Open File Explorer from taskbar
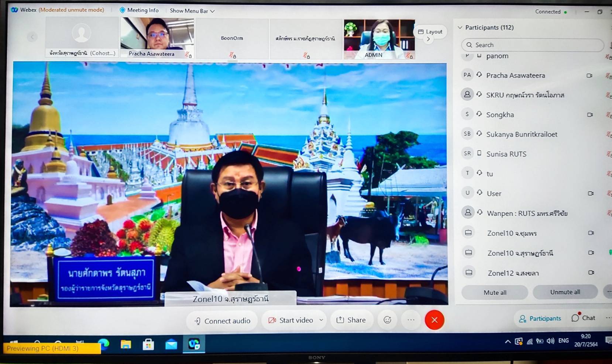The width and height of the screenshot is (612, 364). coord(126,344)
